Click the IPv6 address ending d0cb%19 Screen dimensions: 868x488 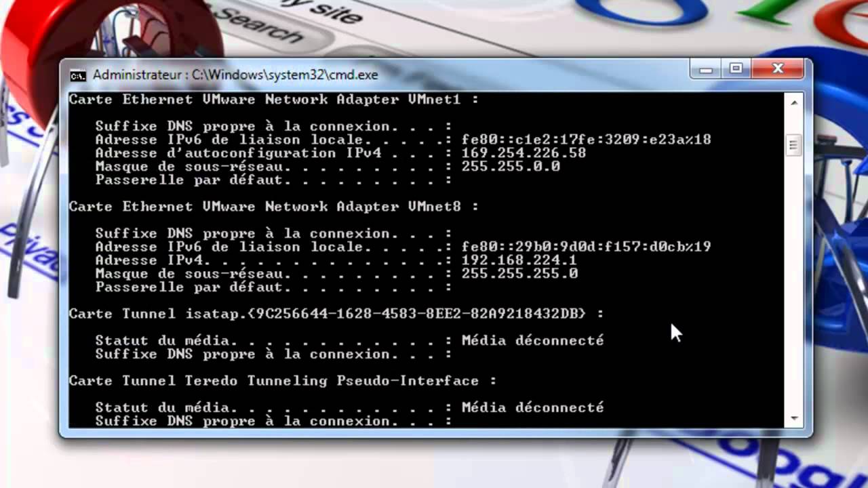point(587,247)
